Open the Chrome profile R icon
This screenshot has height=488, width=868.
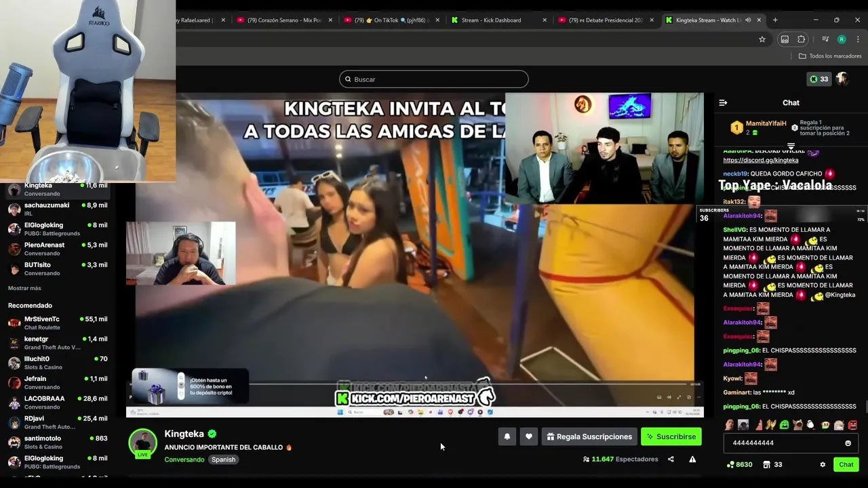coord(842,39)
